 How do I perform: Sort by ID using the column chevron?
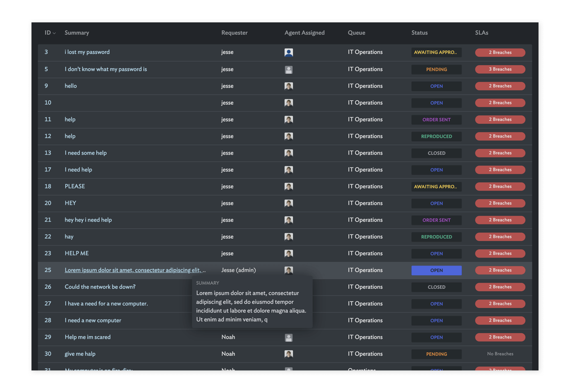(x=54, y=33)
